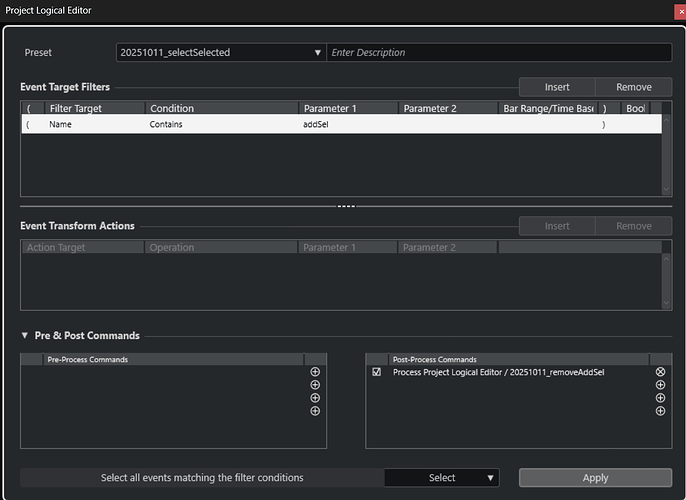Image resolution: width=686 pixels, height=500 pixels.
Task: Collapse the Pre & Post Commands section
Action: (x=25, y=336)
